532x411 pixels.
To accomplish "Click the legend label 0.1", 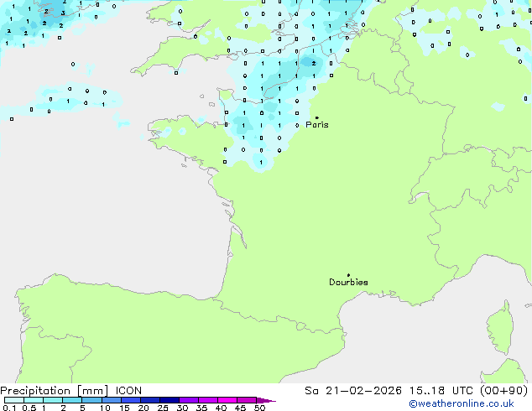I will click(x=9, y=408).
